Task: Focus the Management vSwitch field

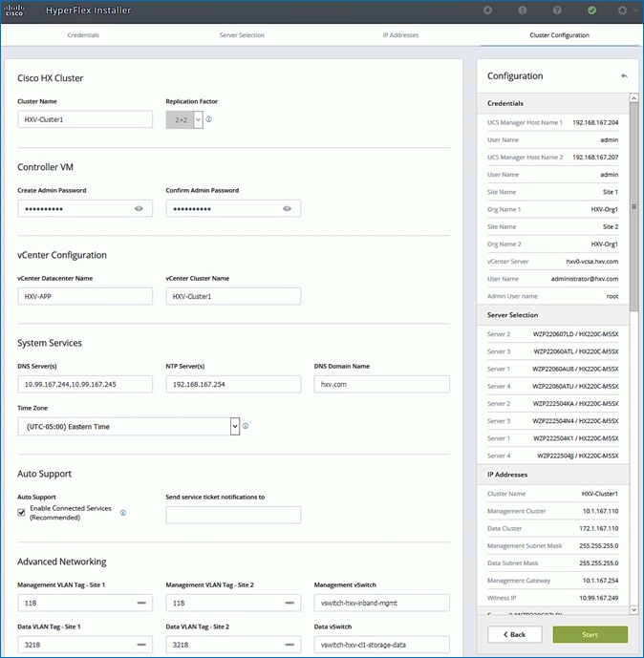Action: pos(381,603)
